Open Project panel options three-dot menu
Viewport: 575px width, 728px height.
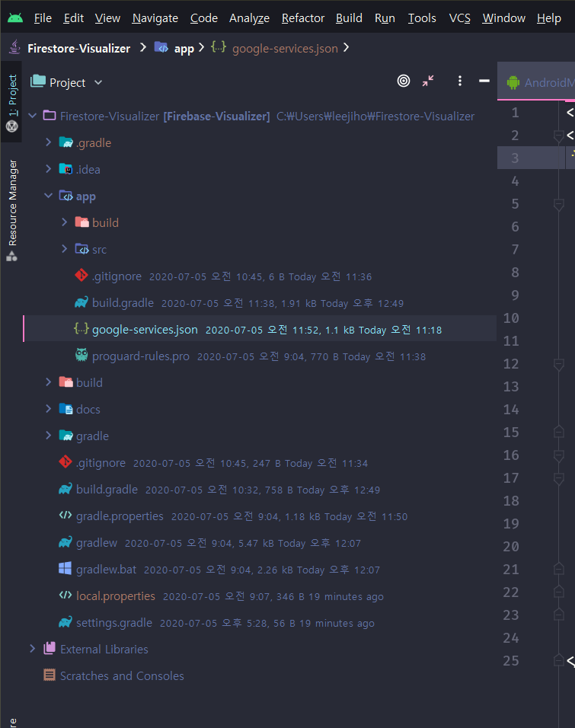coord(460,81)
